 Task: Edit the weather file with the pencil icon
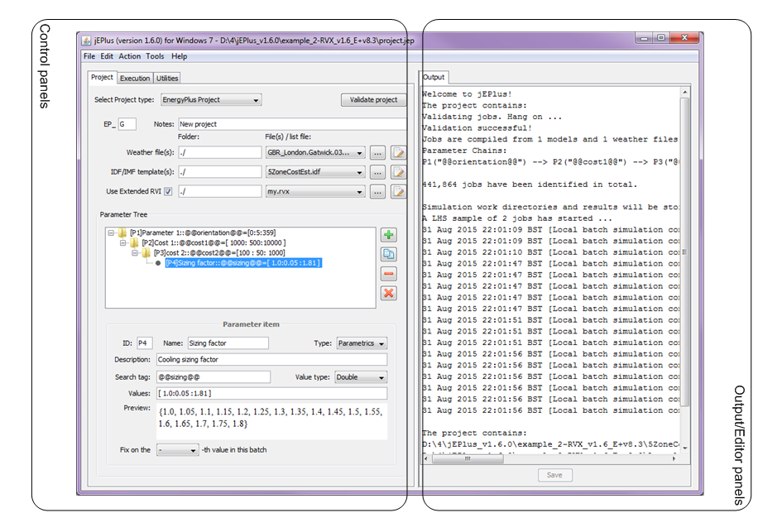398,152
